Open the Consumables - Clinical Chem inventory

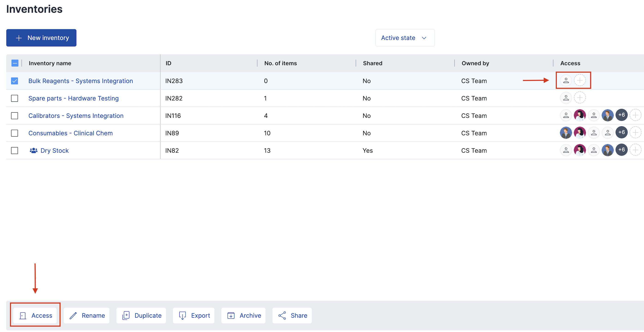point(71,133)
